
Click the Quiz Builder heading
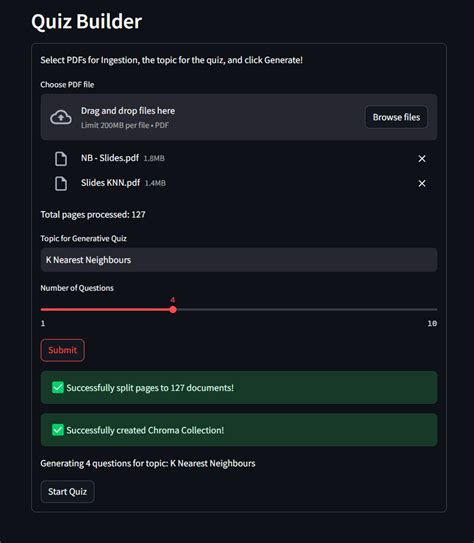(87, 21)
